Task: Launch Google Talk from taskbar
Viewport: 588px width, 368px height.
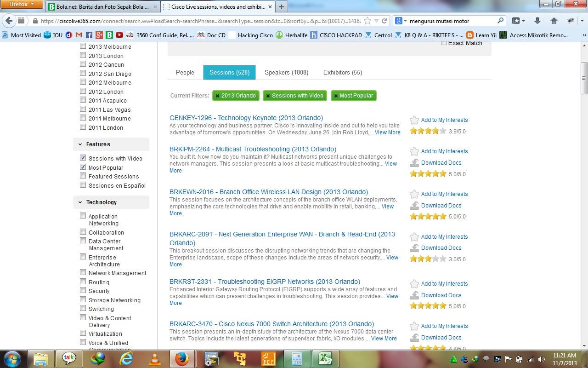Action: point(69,358)
